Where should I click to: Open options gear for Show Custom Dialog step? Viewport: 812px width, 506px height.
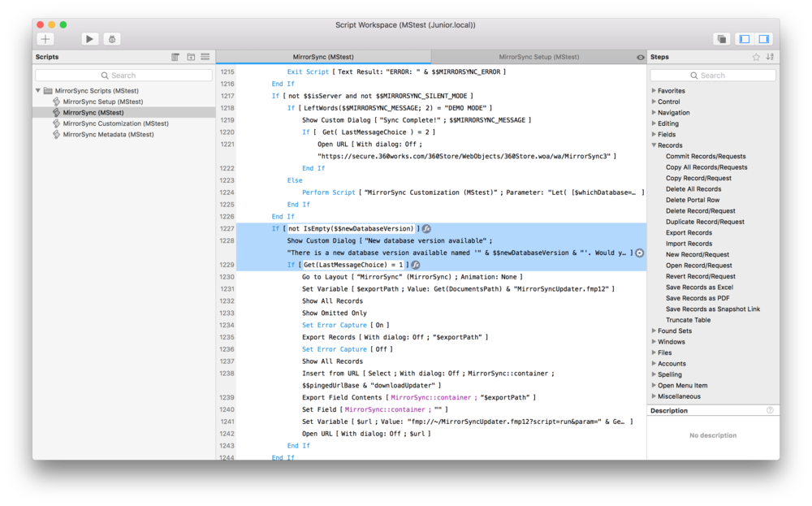pyautogui.click(x=639, y=253)
